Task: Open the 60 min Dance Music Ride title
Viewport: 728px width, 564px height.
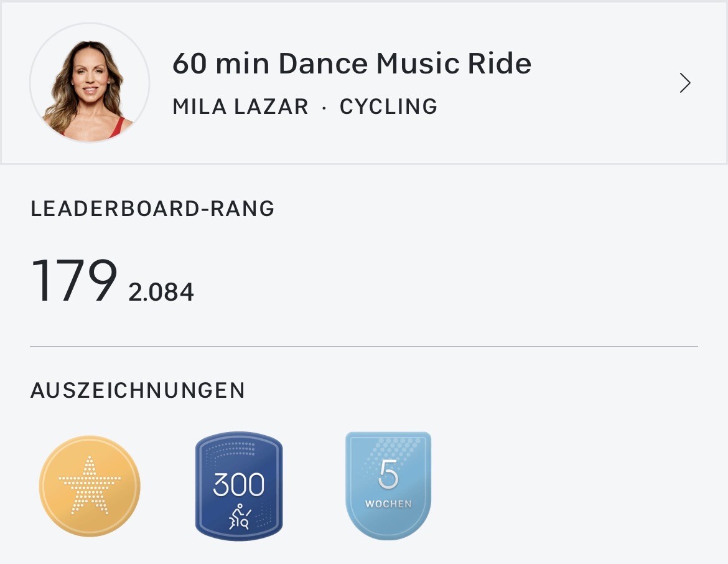Action: tap(352, 63)
